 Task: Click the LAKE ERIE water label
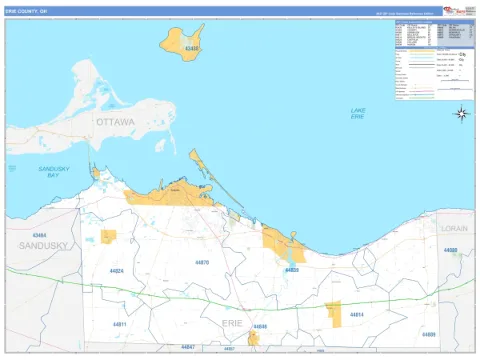358,113
